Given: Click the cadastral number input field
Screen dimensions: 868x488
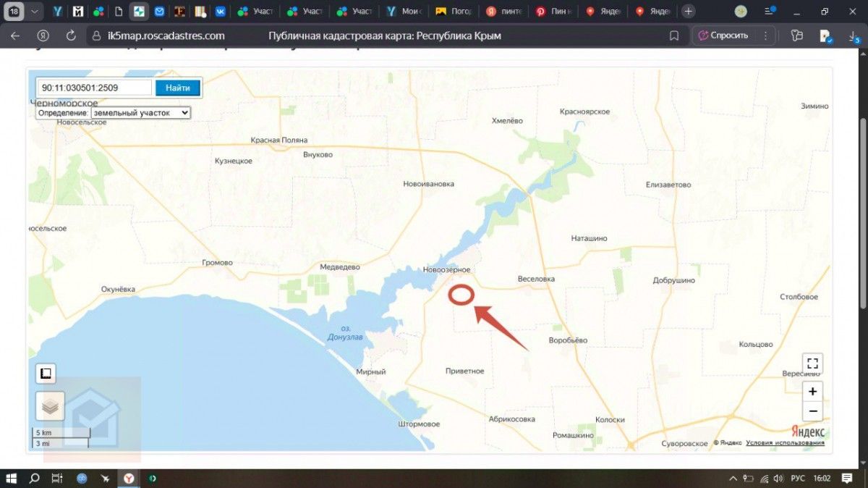Looking at the screenshot, I should 94,88.
